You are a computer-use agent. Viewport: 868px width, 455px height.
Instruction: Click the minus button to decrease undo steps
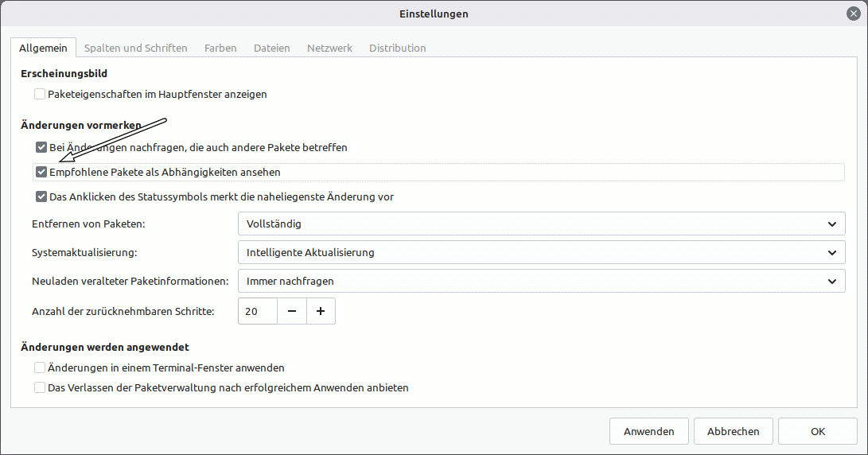tap(292, 312)
